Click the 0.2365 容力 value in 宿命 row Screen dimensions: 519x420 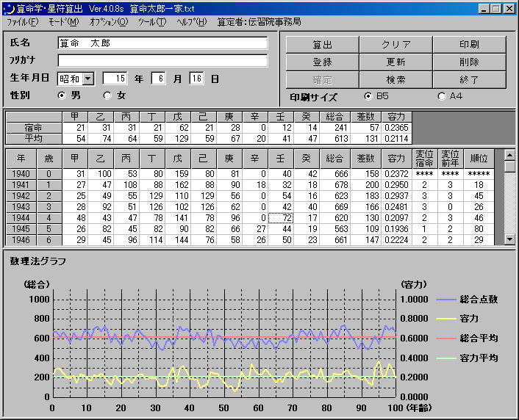[x=396, y=128]
